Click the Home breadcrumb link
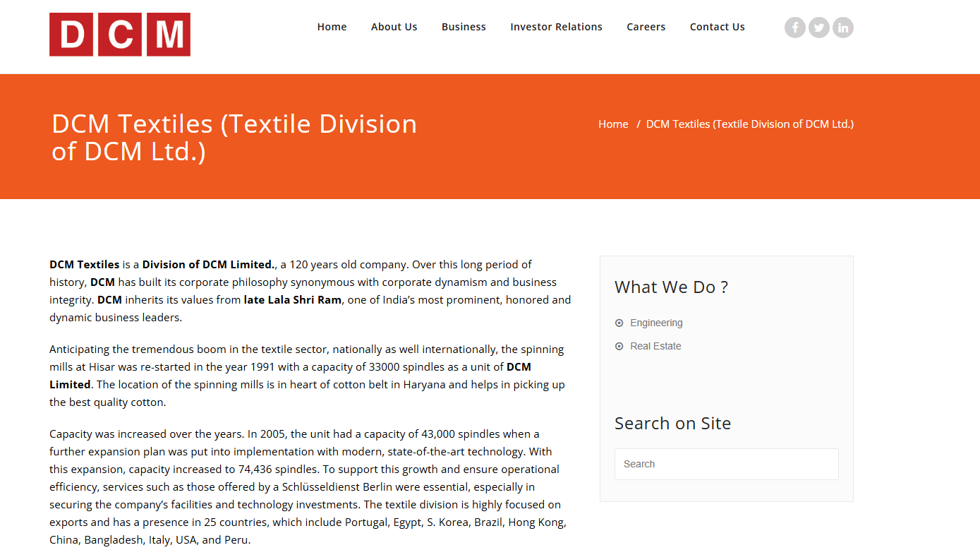The width and height of the screenshot is (980, 550). (612, 124)
